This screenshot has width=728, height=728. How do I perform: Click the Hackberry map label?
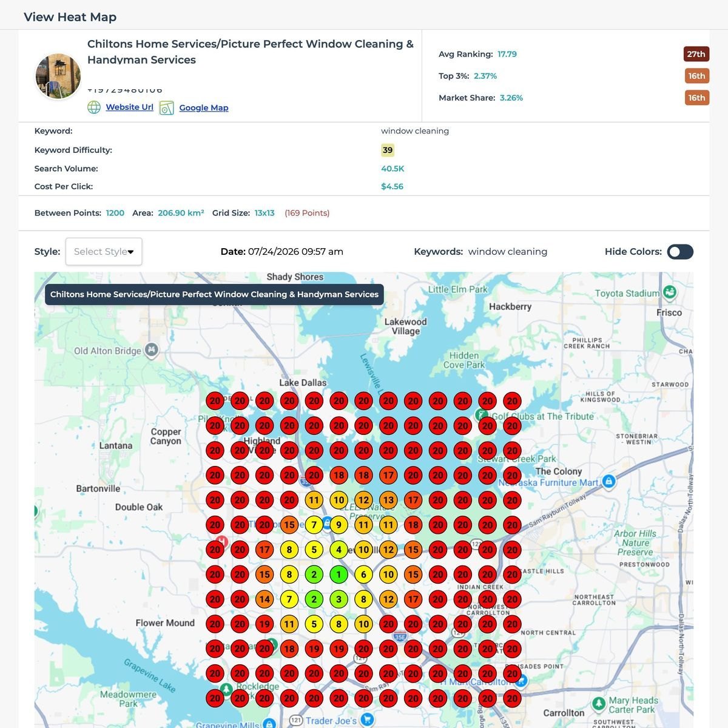click(510, 306)
